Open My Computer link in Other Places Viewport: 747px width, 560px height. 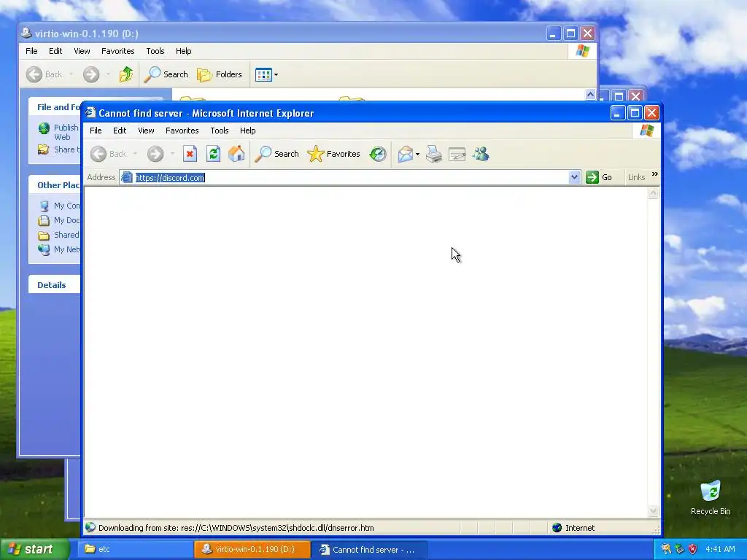click(59, 206)
